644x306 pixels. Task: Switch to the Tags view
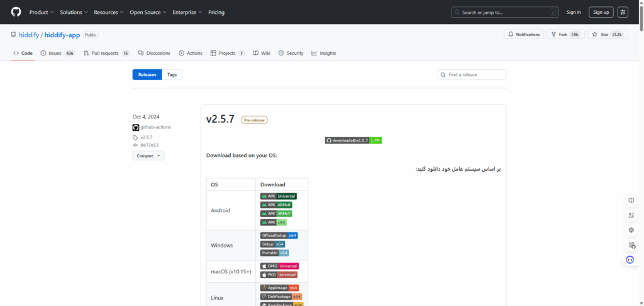tap(172, 75)
